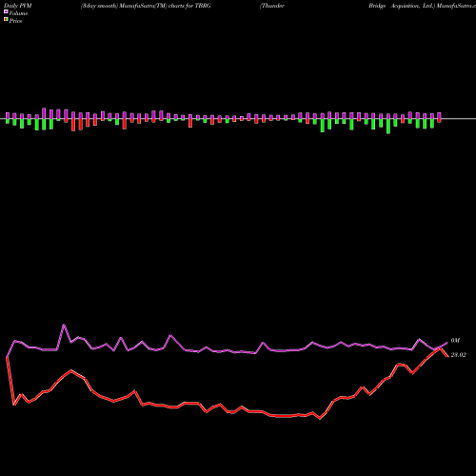Click the 28.02 price value label
Image resolution: width=476 pixels, height=476 pixels.
click(x=458, y=355)
